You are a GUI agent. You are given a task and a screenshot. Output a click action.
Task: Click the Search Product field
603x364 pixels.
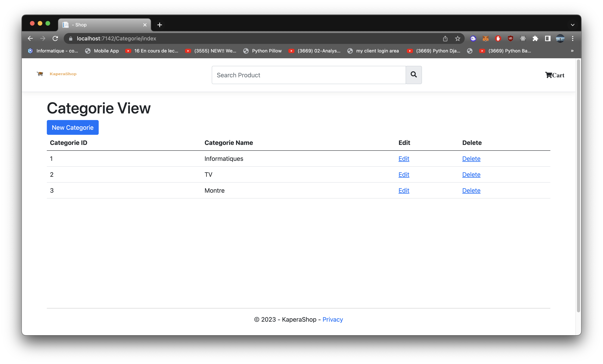pos(308,75)
